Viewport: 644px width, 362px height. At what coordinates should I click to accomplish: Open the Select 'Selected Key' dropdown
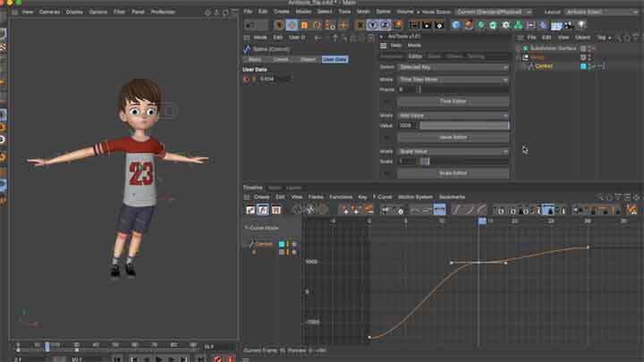tap(453, 67)
